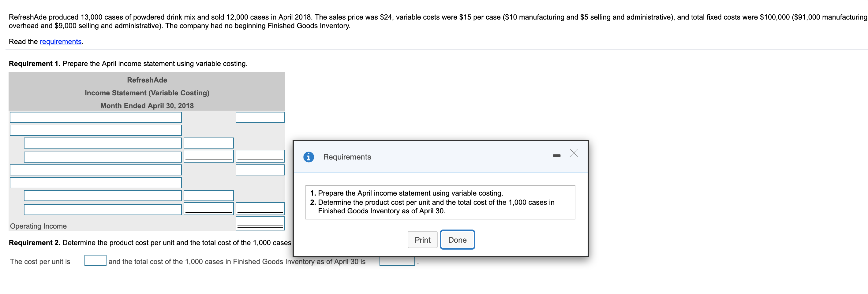Click the 'Month Ended April 30, 2018' heading
868x294 pixels.
(x=147, y=106)
